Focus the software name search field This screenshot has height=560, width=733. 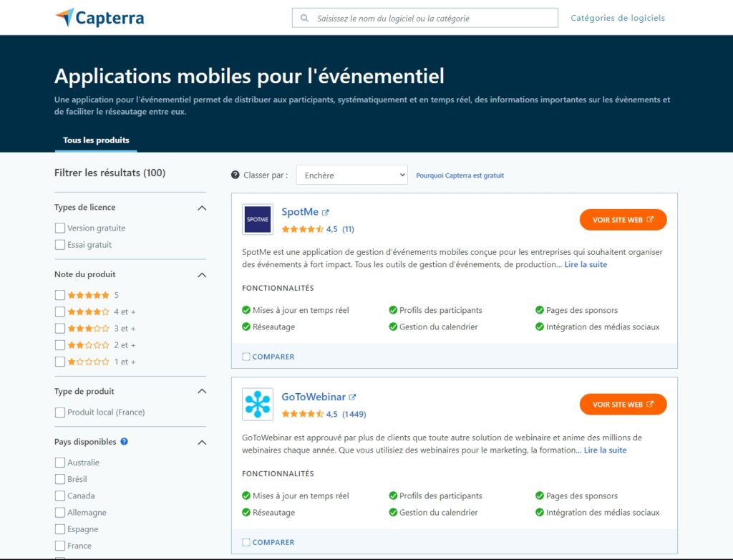[425, 18]
